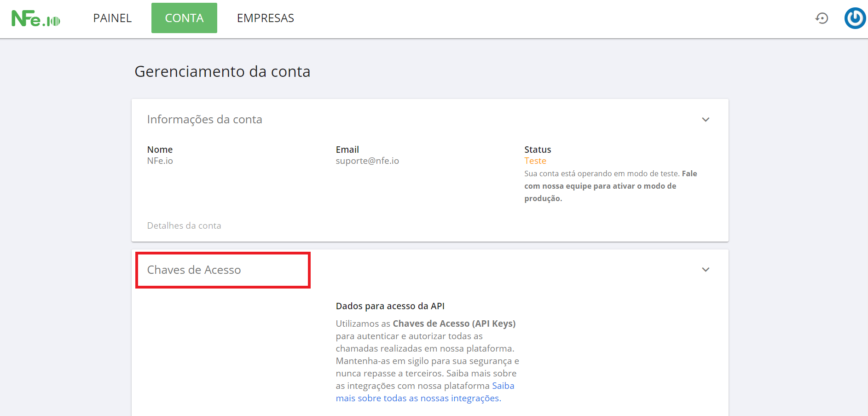Screen dimensions: 868x416
Task: Click the Dados para acesso da API heading
Action: (x=390, y=306)
